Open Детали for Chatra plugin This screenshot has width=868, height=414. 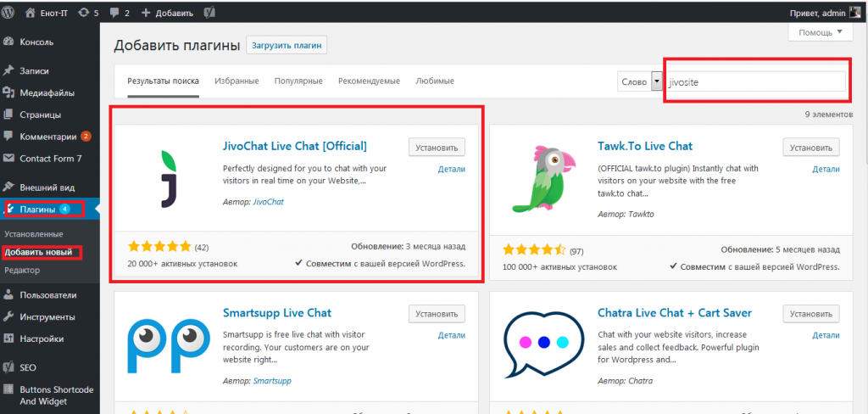click(x=826, y=335)
